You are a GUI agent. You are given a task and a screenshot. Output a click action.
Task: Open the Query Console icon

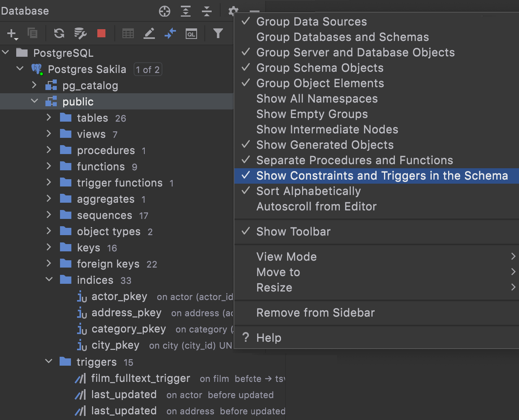(191, 34)
